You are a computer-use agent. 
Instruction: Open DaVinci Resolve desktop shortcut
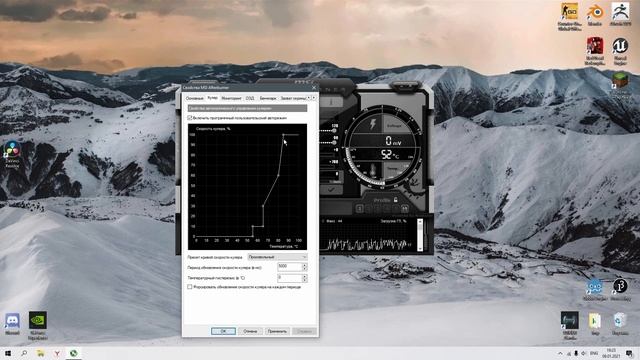[x=12, y=154]
